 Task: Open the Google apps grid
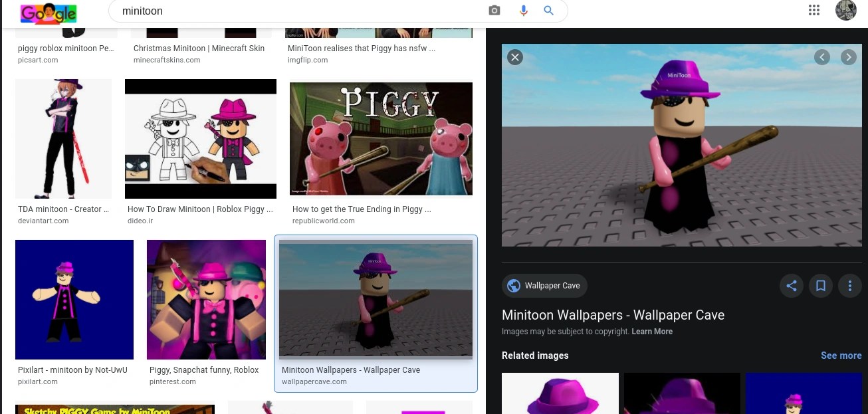tap(814, 10)
